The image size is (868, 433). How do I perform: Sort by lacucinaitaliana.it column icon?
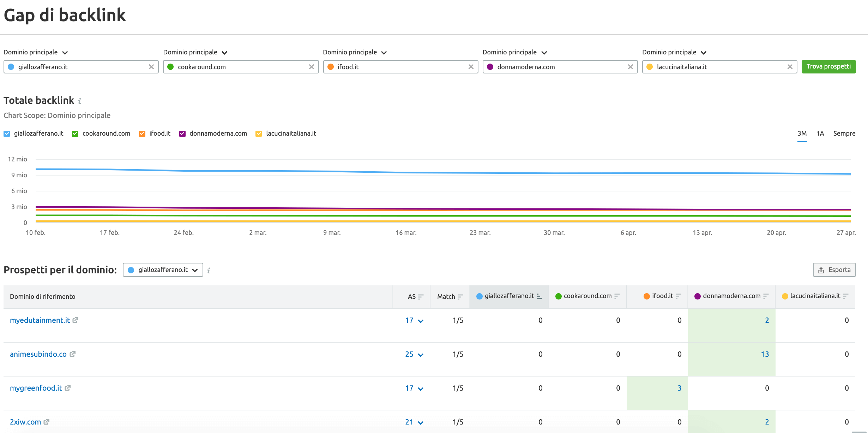(x=845, y=296)
